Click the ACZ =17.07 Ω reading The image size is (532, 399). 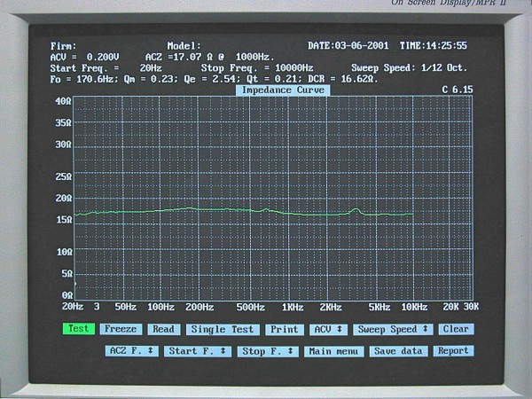coord(180,57)
